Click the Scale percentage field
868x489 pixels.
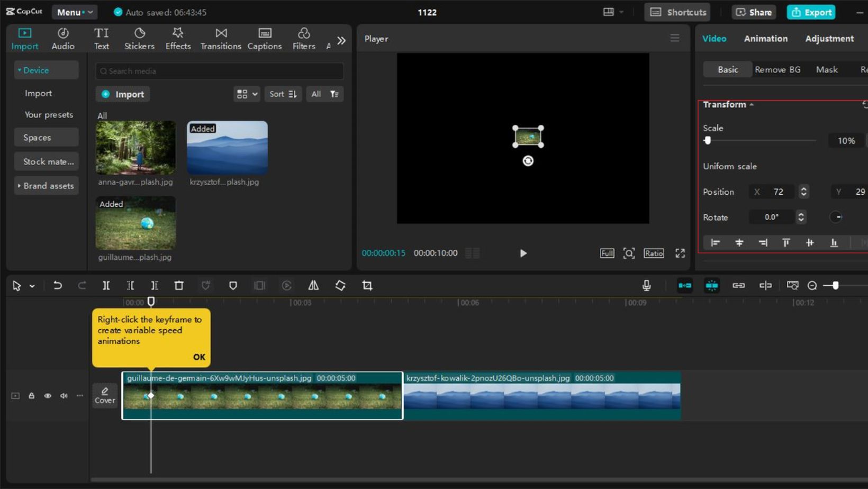tap(846, 141)
